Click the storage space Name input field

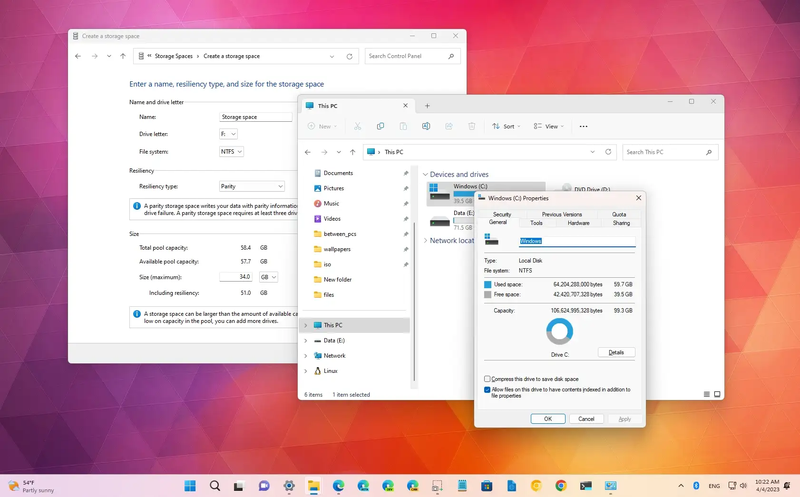(256, 117)
